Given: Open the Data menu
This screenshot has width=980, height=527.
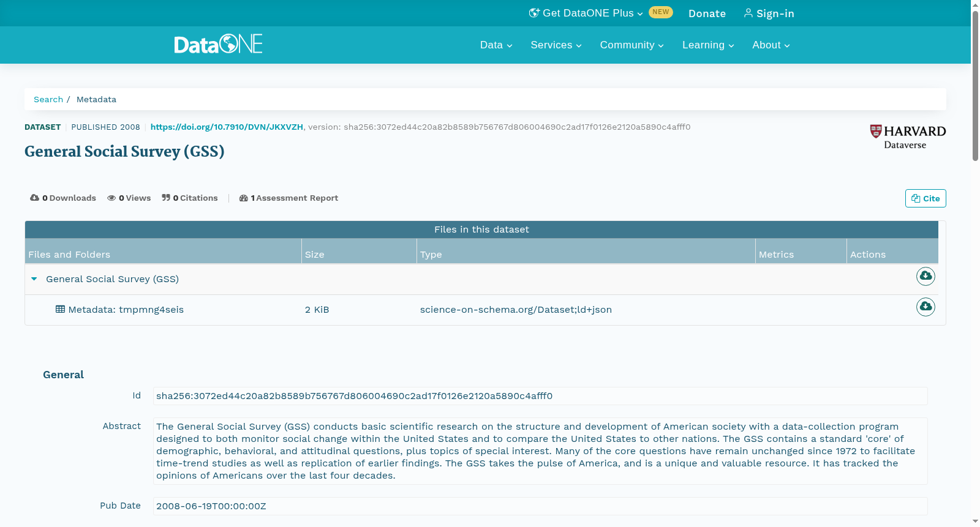Looking at the screenshot, I should pyautogui.click(x=496, y=45).
